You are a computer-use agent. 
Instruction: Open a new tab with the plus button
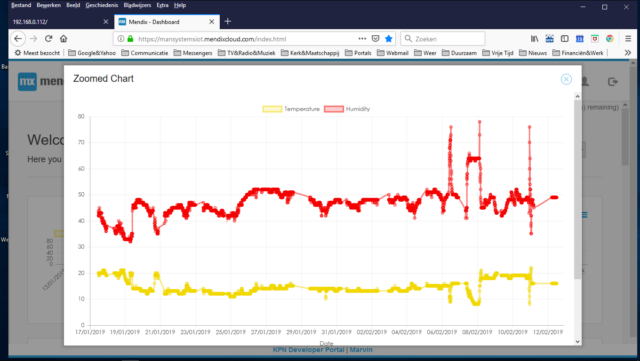(x=228, y=21)
